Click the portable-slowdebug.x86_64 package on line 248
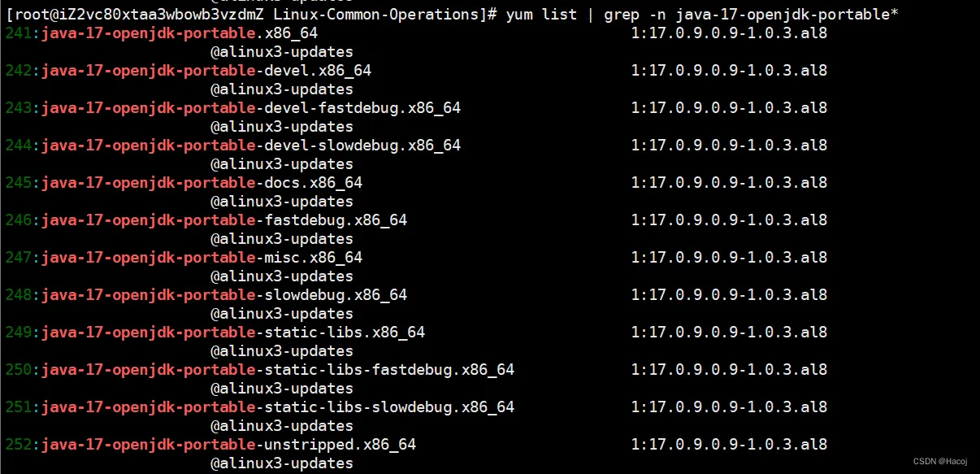Image resolution: width=980 pixels, height=474 pixels. point(224,295)
